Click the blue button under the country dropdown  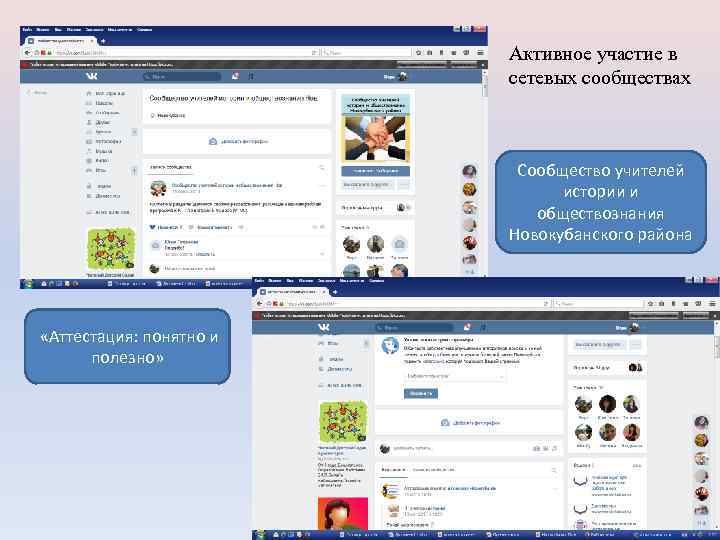click(421, 393)
